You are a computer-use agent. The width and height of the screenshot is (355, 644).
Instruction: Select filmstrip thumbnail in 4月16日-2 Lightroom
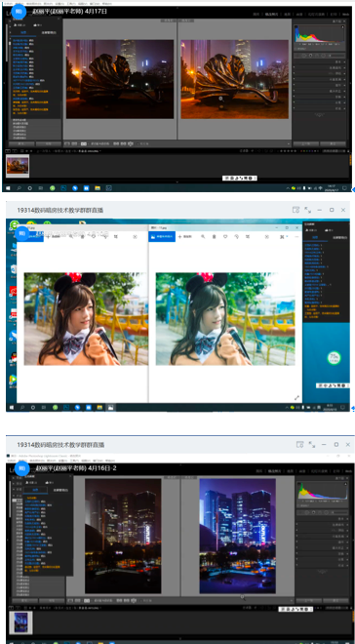[x=20, y=623]
